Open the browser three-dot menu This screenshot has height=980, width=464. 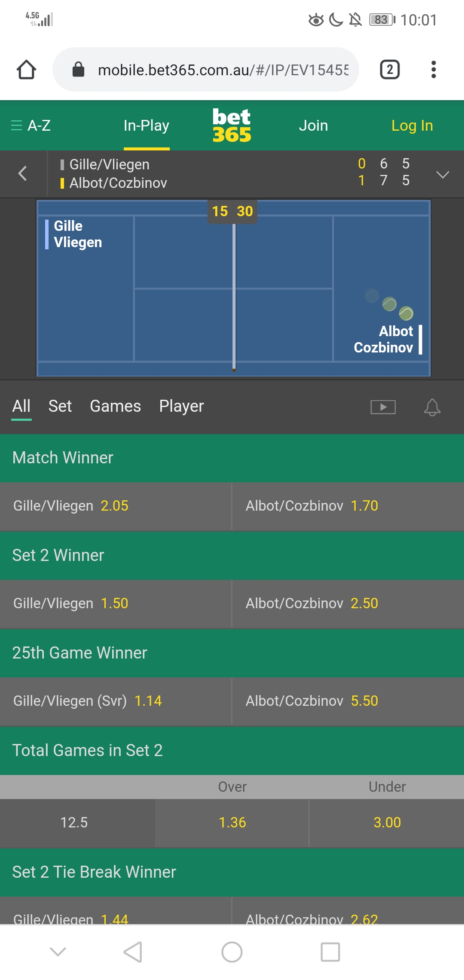click(x=433, y=70)
